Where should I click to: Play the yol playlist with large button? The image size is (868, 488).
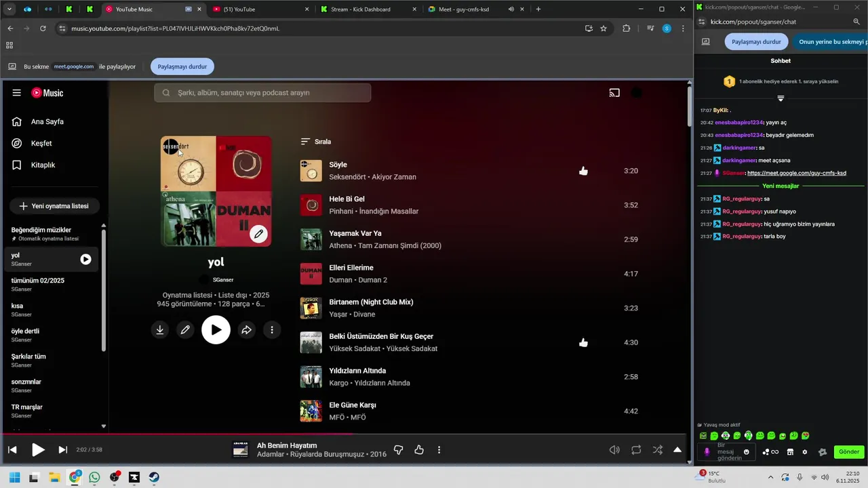pos(216,330)
